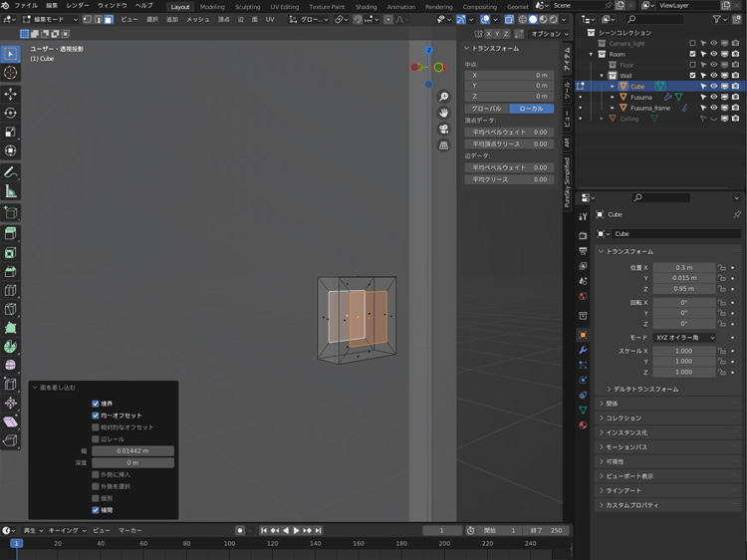Viewport: 747px width, 560px height.
Task: Choose the Measure tool icon
Action: tap(11, 191)
